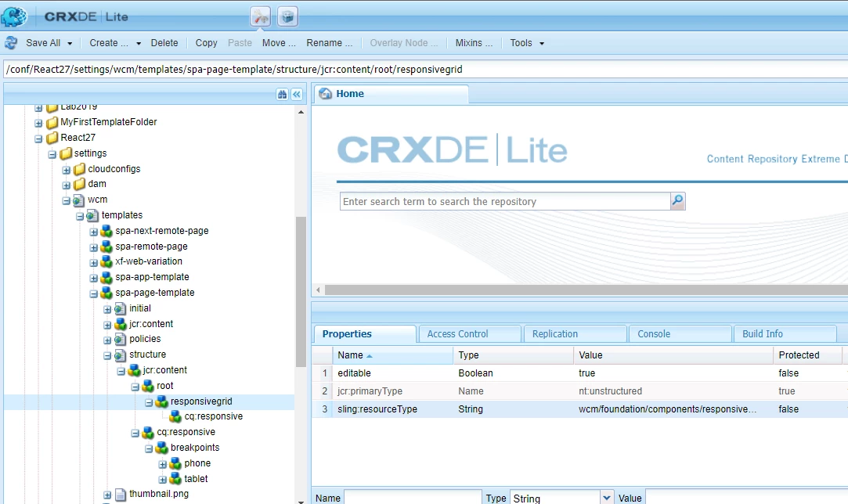The height and width of the screenshot is (504, 848).
Task: Click the phone node icon
Action: (175, 463)
